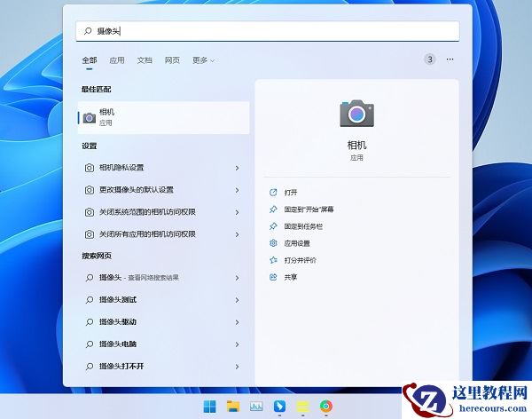Click the pin icon next to 固定到任务栏
The image size is (532, 419).
tap(273, 226)
